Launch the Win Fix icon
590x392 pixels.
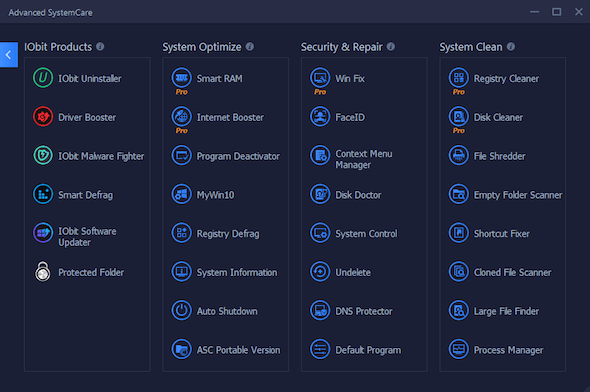point(320,78)
